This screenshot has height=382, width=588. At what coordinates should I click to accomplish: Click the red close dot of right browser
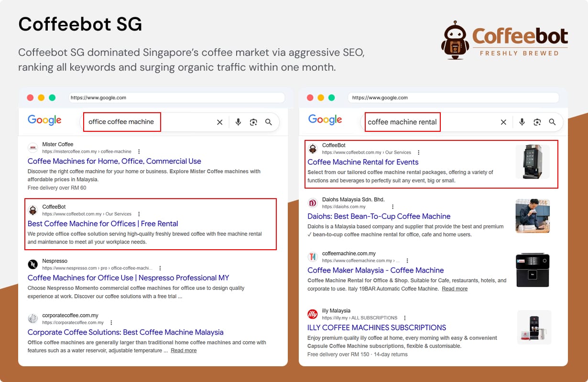(310, 97)
